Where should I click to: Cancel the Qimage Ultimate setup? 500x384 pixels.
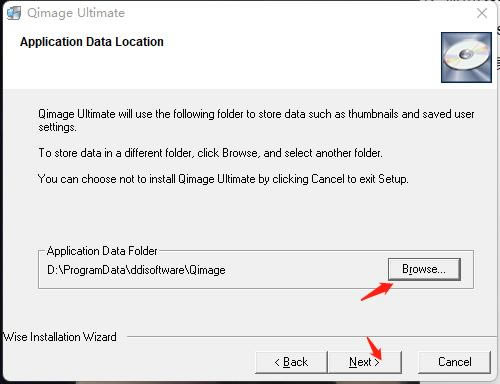pos(454,362)
